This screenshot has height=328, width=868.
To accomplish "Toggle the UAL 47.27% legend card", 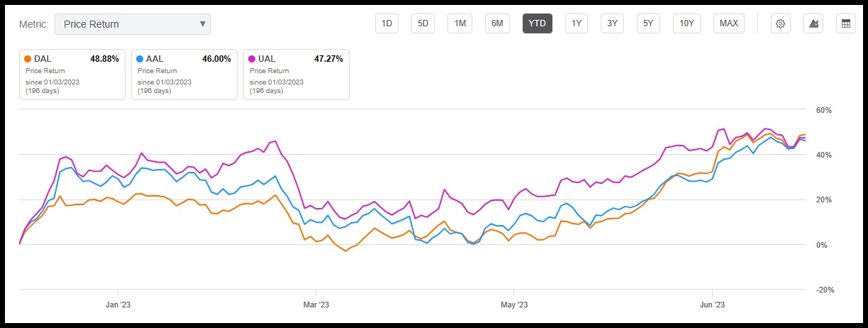I will [x=296, y=74].
